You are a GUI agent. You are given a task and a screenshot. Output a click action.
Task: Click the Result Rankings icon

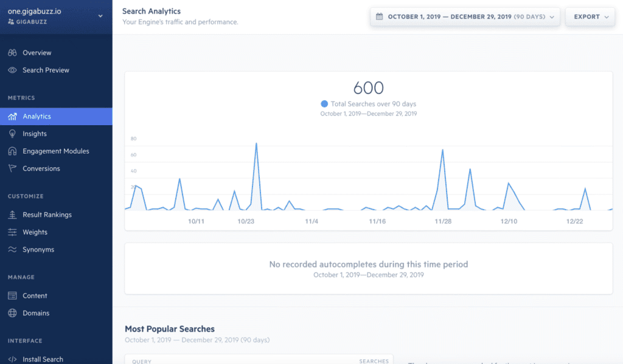click(x=12, y=215)
